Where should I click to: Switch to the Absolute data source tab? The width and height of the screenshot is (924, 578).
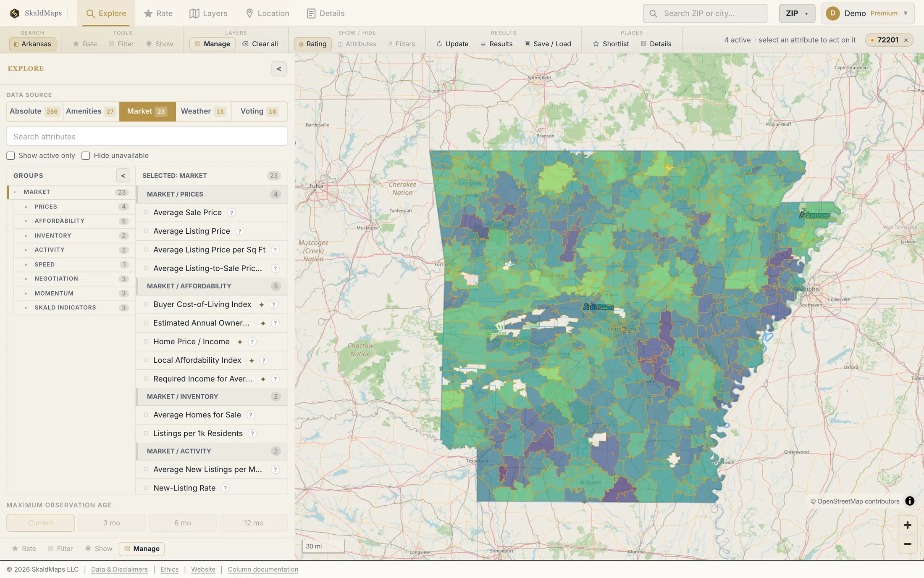(34, 111)
